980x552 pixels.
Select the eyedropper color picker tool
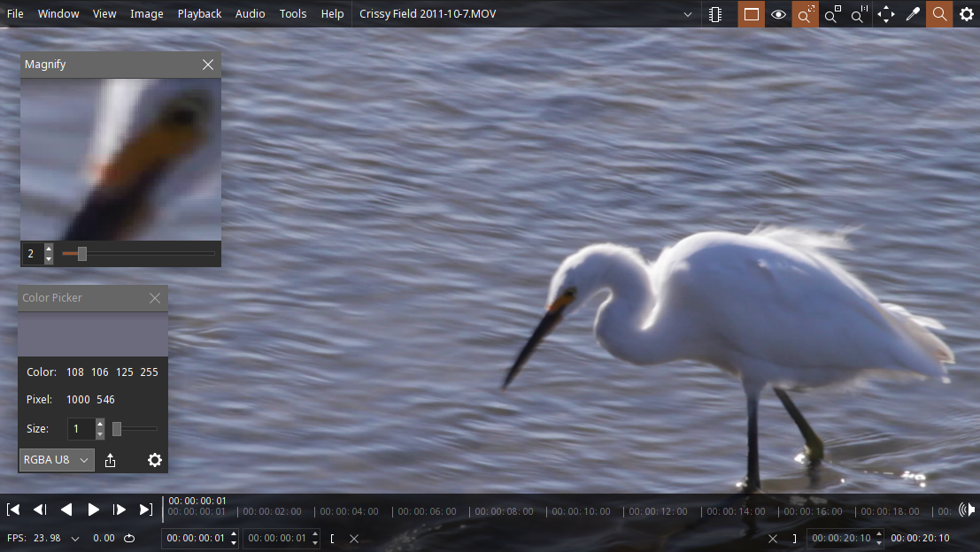point(913,14)
